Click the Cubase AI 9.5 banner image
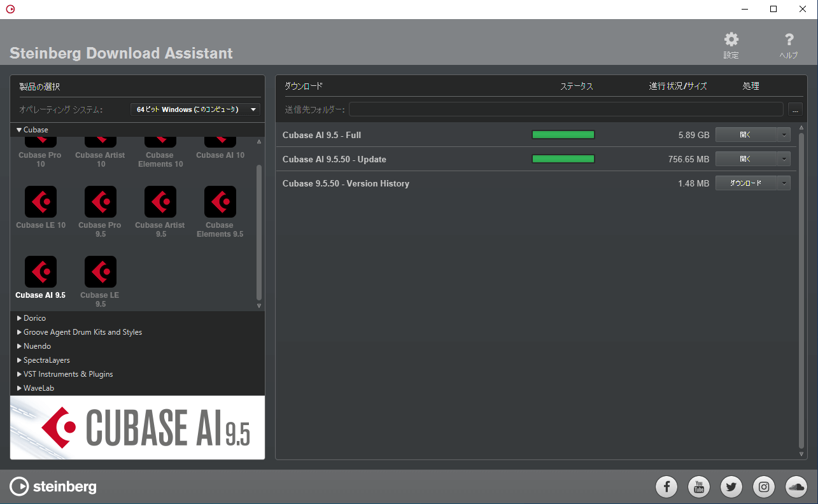This screenshot has height=504, width=818. 138,428
